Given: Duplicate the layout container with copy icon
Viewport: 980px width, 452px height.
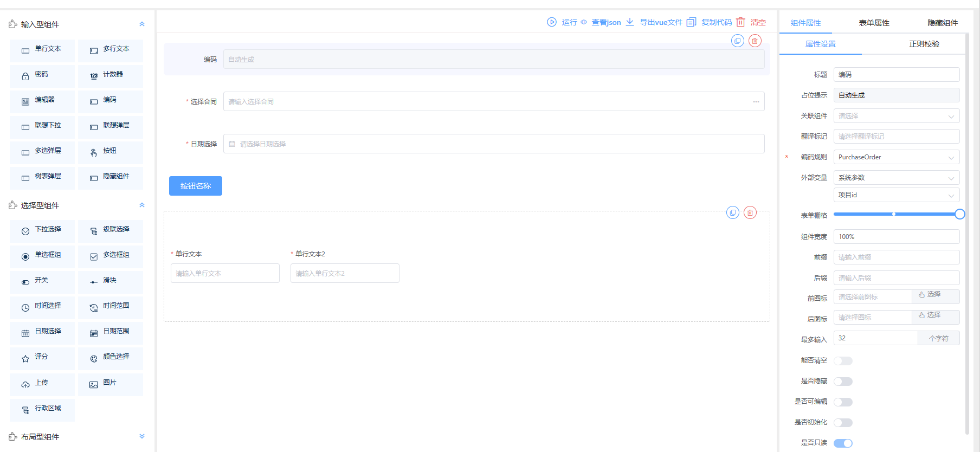Looking at the screenshot, I should tap(733, 212).
